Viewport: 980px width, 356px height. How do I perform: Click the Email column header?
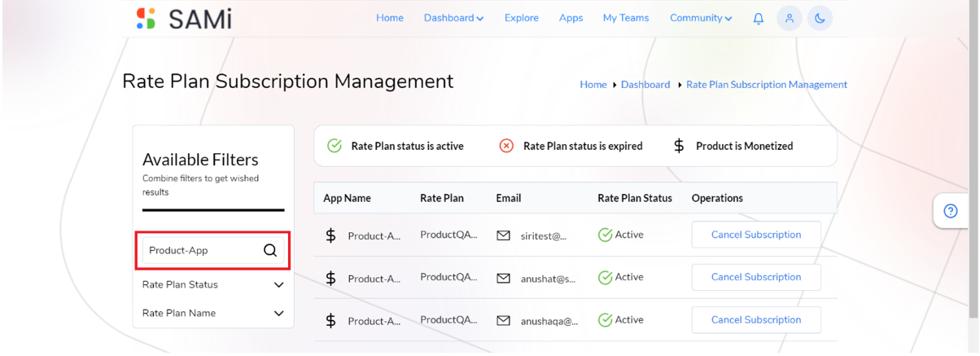pos(509,198)
